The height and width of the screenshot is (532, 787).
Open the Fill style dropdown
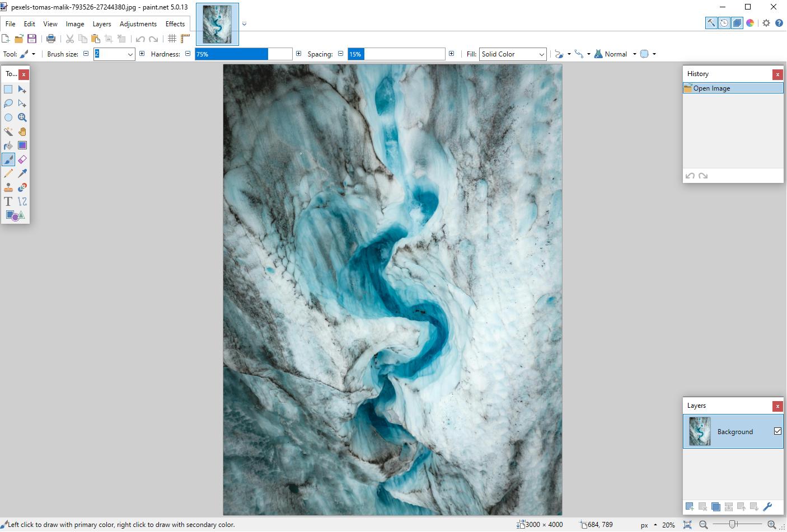(x=541, y=54)
